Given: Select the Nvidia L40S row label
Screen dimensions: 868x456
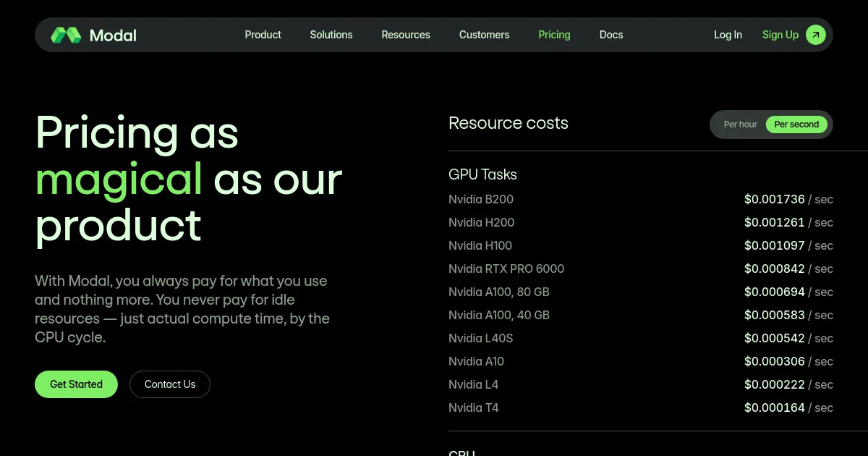Looking at the screenshot, I should [x=480, y=338].
